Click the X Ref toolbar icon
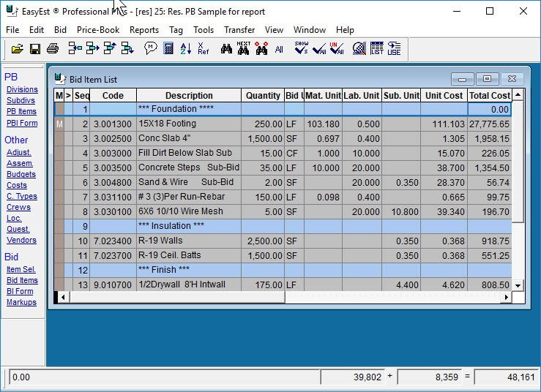Screen dimensions: 541x392 coord(204,48)
